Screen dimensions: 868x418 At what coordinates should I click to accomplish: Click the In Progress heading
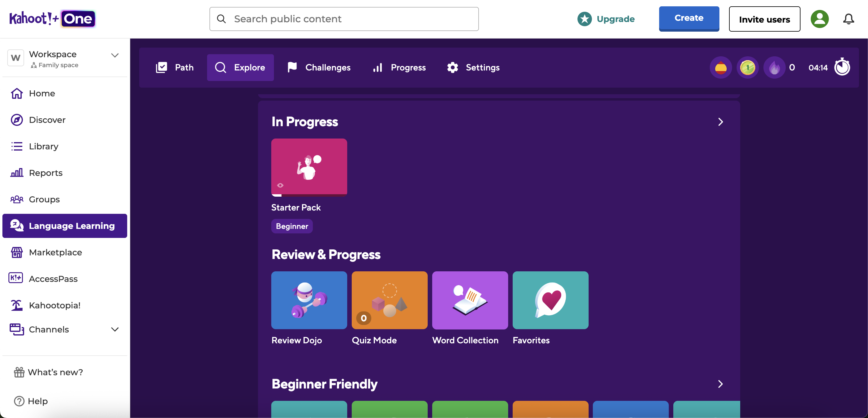(305, 122)
